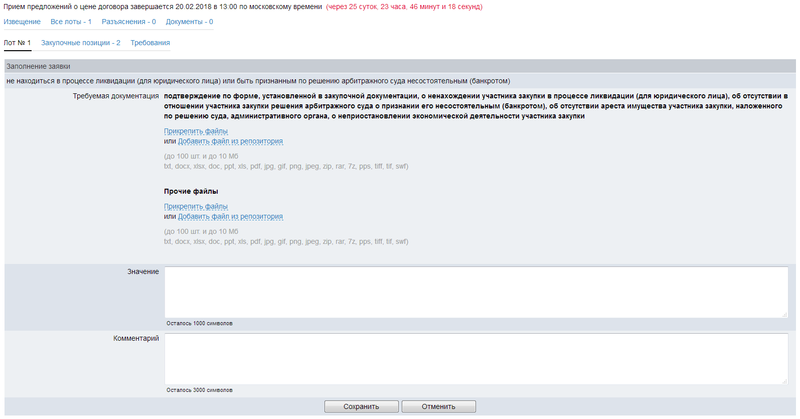Viewport: 800px width, 419px height.
Task: Select the Лот № 1 tab
Action: (18, 43)
